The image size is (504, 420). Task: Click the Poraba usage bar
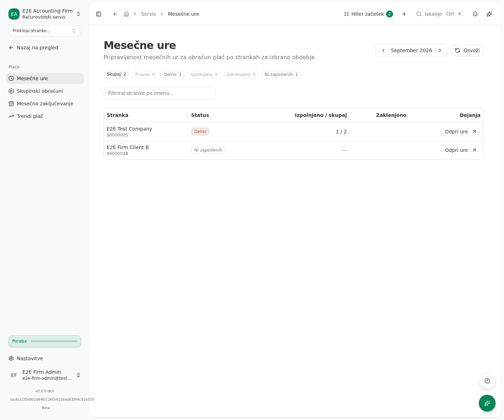pos(45,341)
